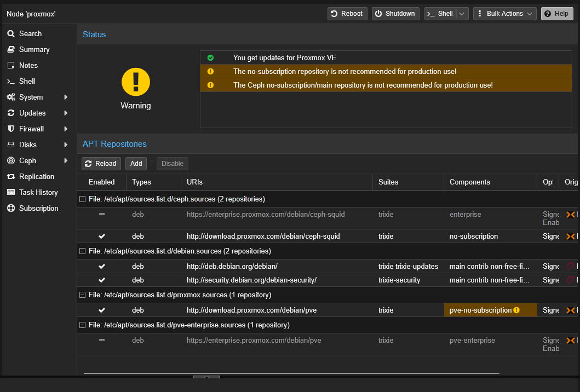Select enabled checkmark of ceph-squid no-subscription repo
Viewport: 580px width, 392px height.
(102, 237)
